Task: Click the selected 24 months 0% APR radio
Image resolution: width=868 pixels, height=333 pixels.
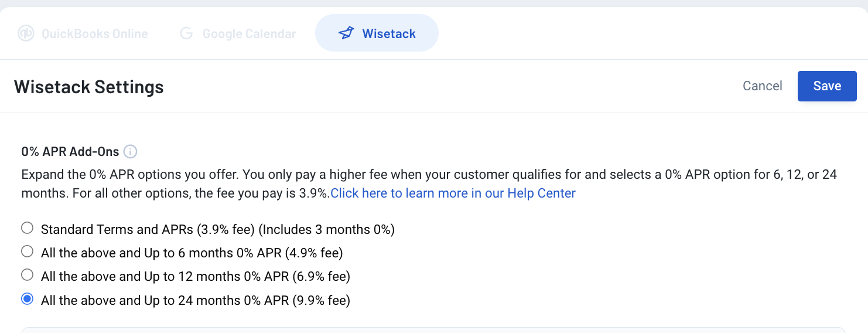Action: tap(27, 299)
